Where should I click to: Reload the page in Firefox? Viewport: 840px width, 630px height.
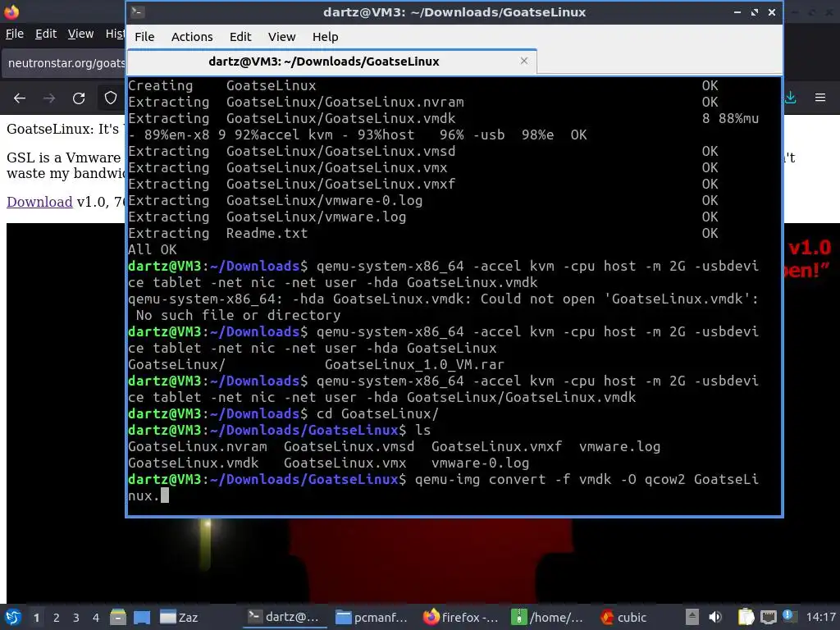(79, 98)
